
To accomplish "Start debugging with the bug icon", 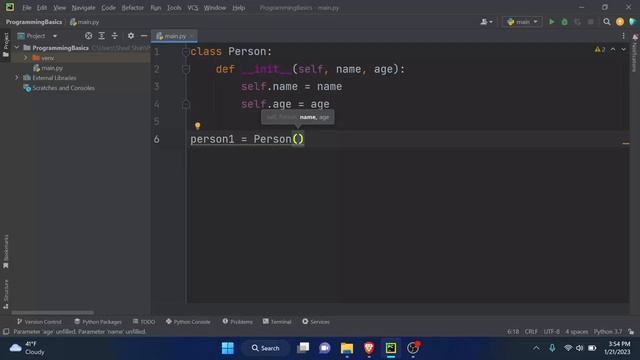I will tap(564, 22).
